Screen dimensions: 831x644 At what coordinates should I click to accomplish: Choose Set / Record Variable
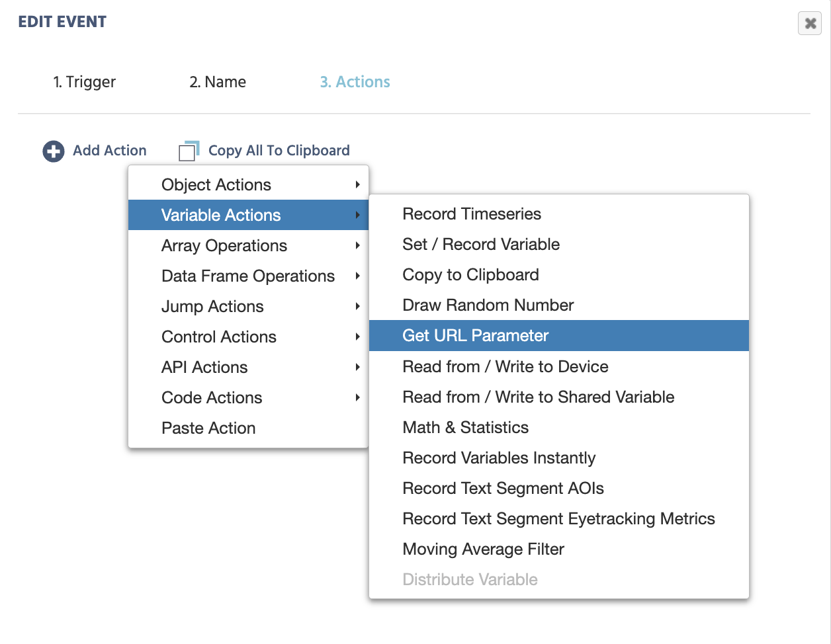(x=559, y=245)
